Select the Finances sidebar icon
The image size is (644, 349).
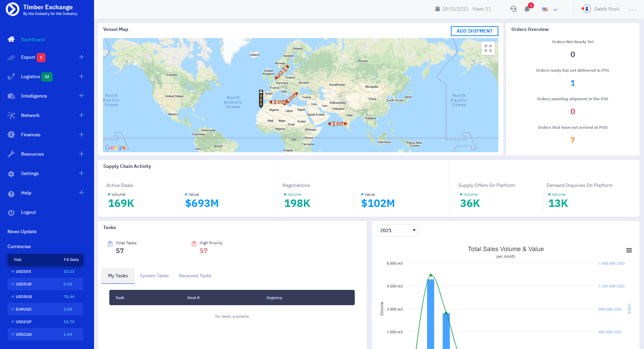pyautogui.click(x=11, y=135)
